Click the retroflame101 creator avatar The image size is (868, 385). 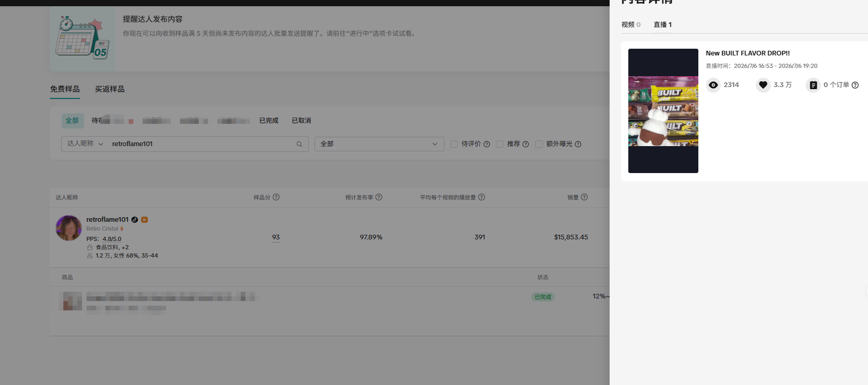click(68, 228)
